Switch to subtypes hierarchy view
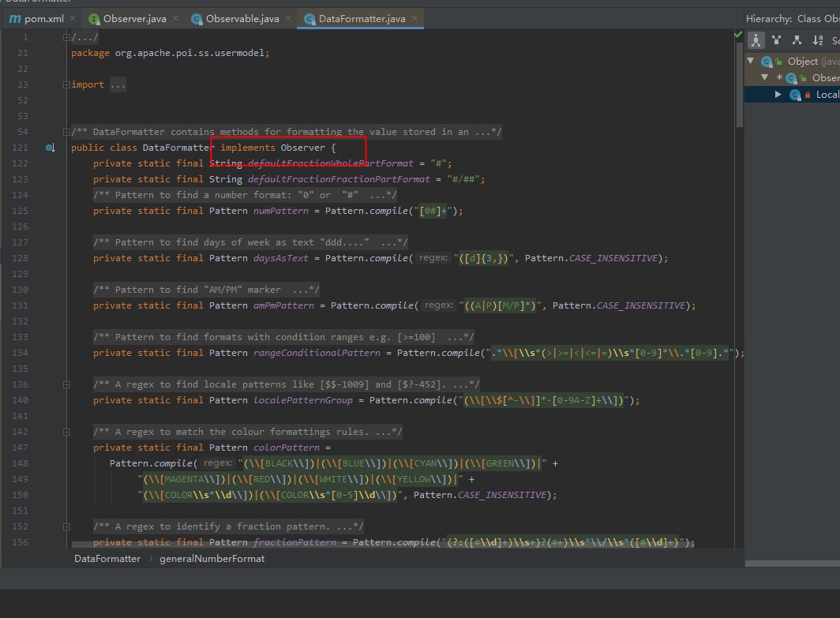This screenshot has height=618, width=840. 797,40
